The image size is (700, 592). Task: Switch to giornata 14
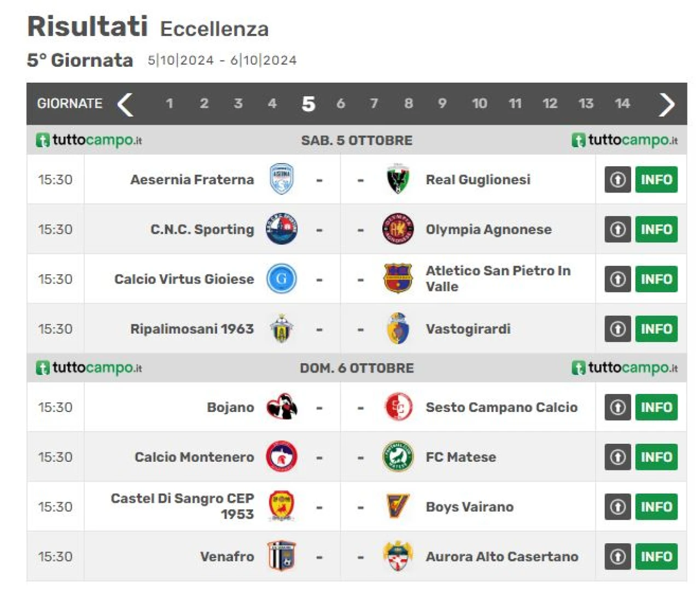click(x=622, y=103)
